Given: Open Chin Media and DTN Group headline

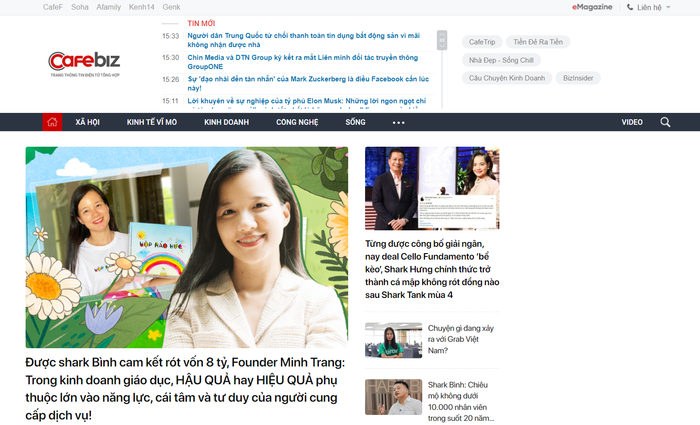Looking at the screenshot, I should coord(303,62).
